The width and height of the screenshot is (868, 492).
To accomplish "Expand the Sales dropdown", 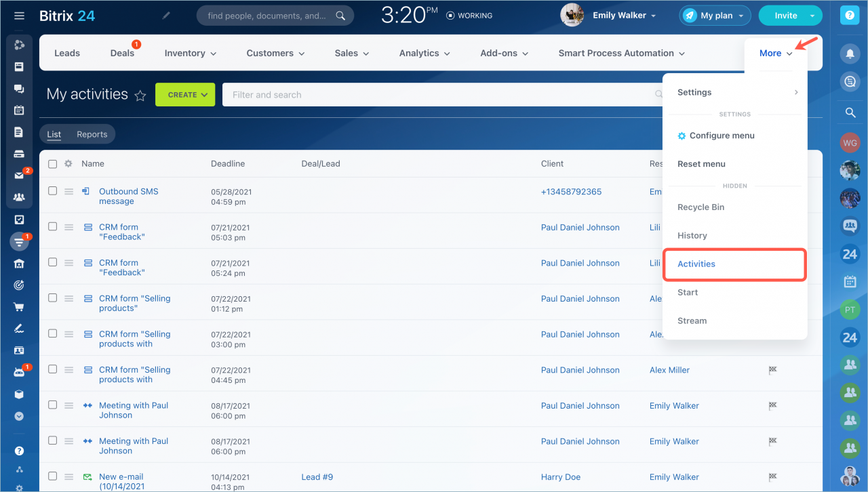I will point(352,53).
